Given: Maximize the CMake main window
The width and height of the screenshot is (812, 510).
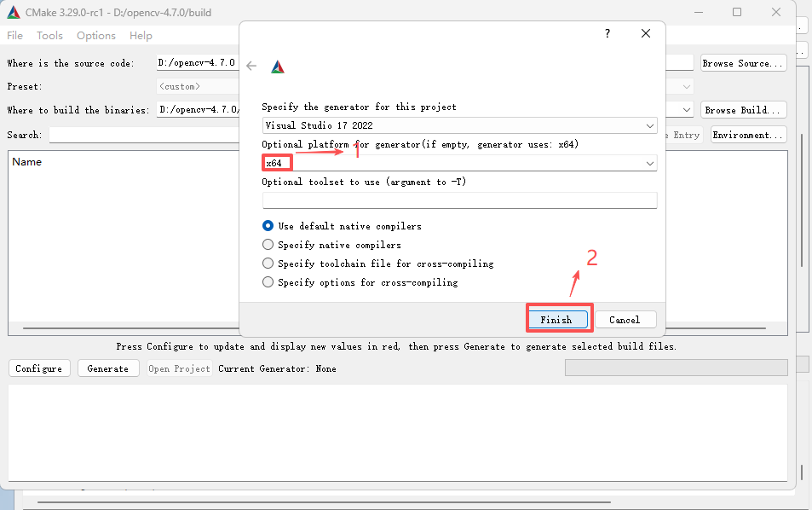Looking at the screenshot, I should tap(737, 12).
